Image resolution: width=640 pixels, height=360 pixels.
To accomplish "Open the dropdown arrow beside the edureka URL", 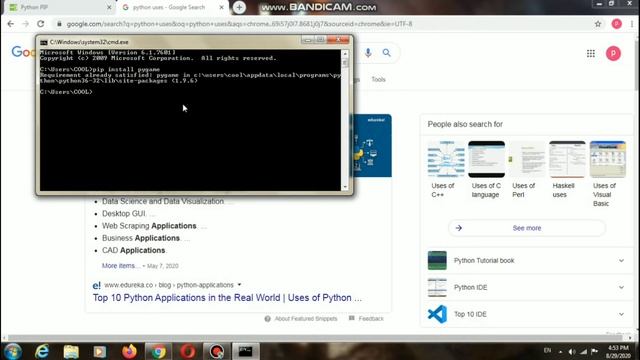I will click(240, 285).
